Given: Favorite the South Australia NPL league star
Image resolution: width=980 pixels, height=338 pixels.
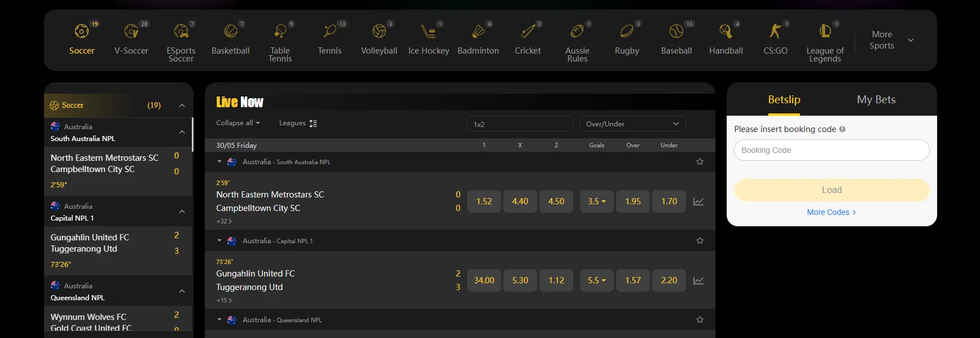Looking at the screenshot, I should click(700, 162).
